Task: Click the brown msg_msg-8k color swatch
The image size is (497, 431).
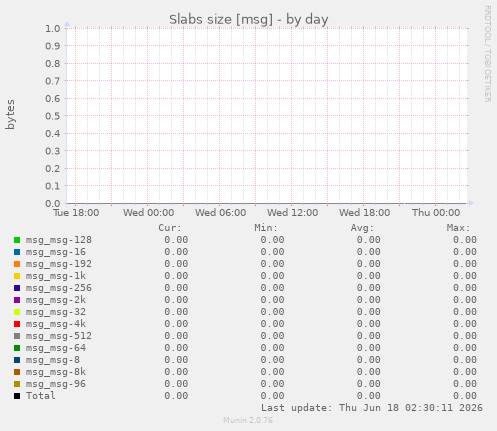Action: 17,372
